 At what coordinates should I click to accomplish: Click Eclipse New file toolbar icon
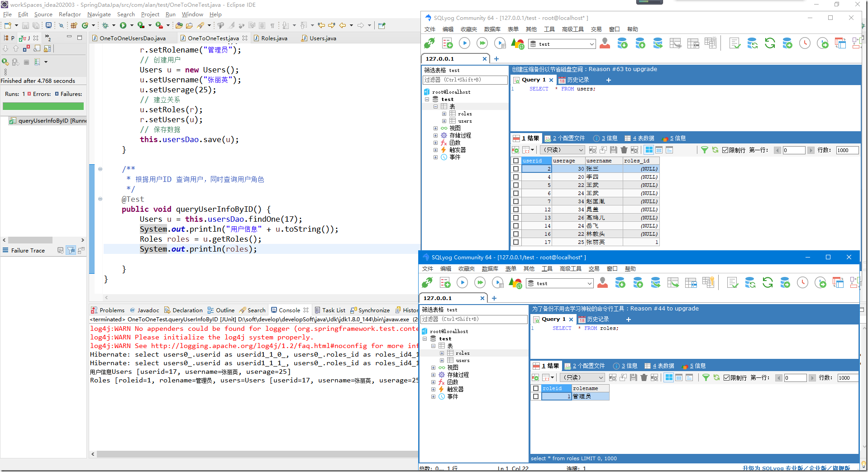coord(8,25)
